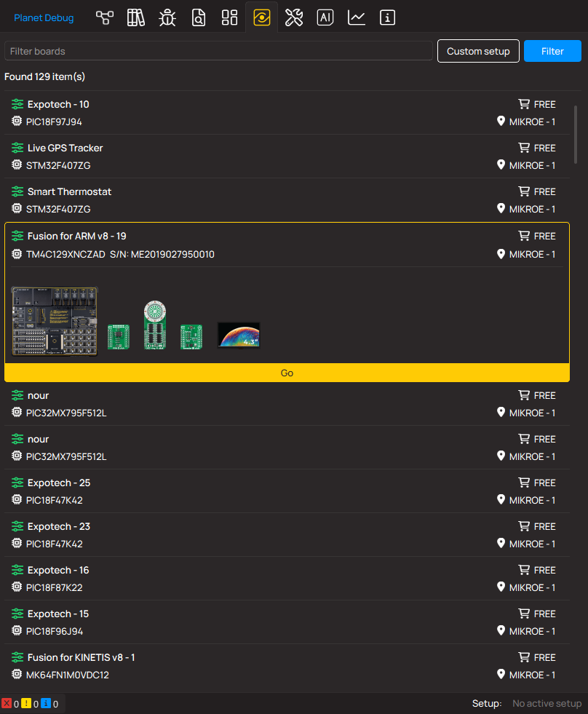Click the MK64FN1M0VDC12 chip label
The image size is (588, 714).
(x=68, y=675)
